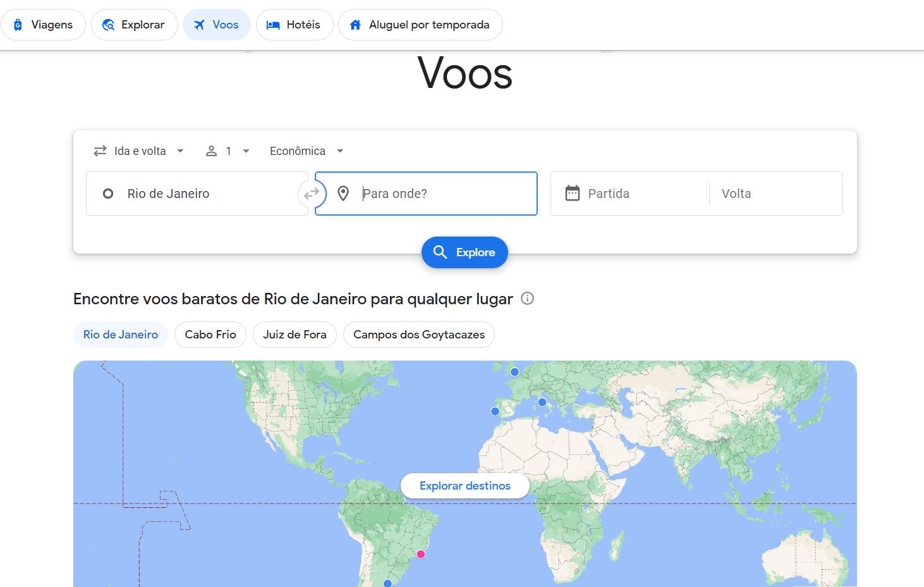This screenshot has width=924, height=587.
Task: Click the Rio de Janeiro origin field
Action: click(x=197, y=194)
